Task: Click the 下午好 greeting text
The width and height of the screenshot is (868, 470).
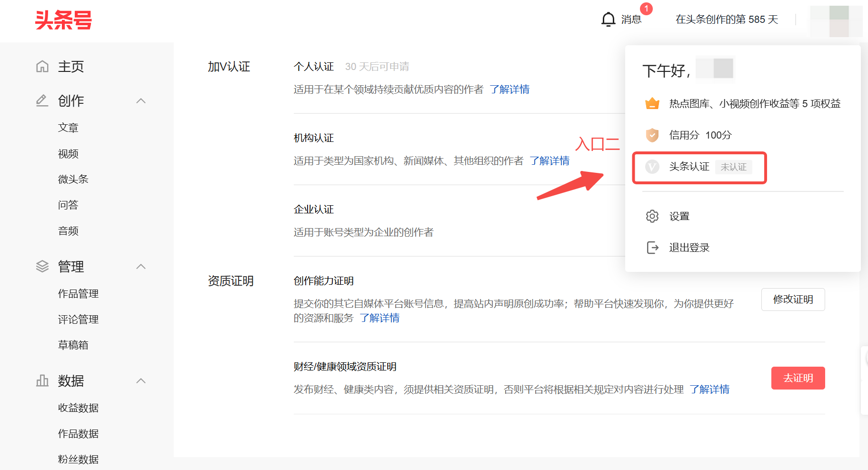Action: [x=666, y=71]
